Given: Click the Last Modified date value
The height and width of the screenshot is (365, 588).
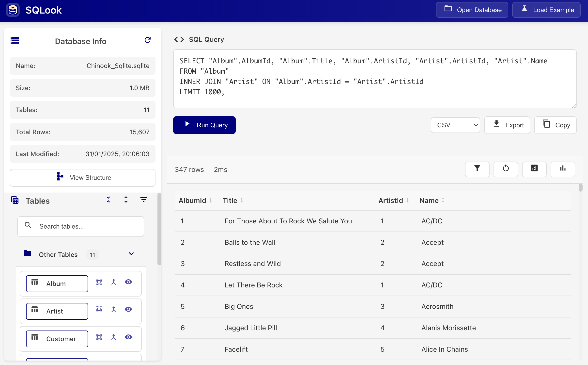Looking at the screenshot, I should pos(117,154).
